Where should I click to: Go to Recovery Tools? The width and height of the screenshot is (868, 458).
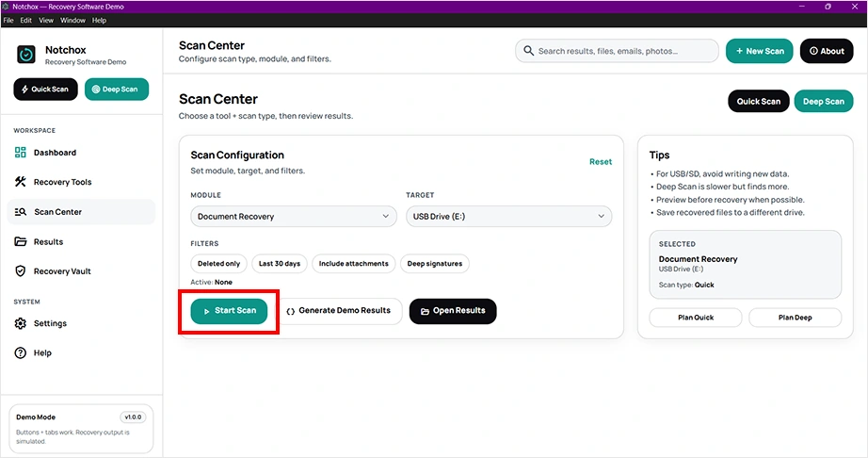pos(81,182)
